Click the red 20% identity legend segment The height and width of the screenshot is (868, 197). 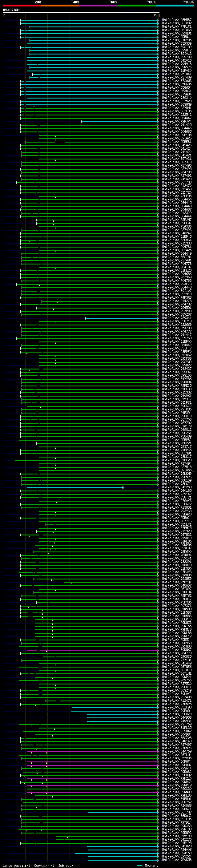(22, 6)
